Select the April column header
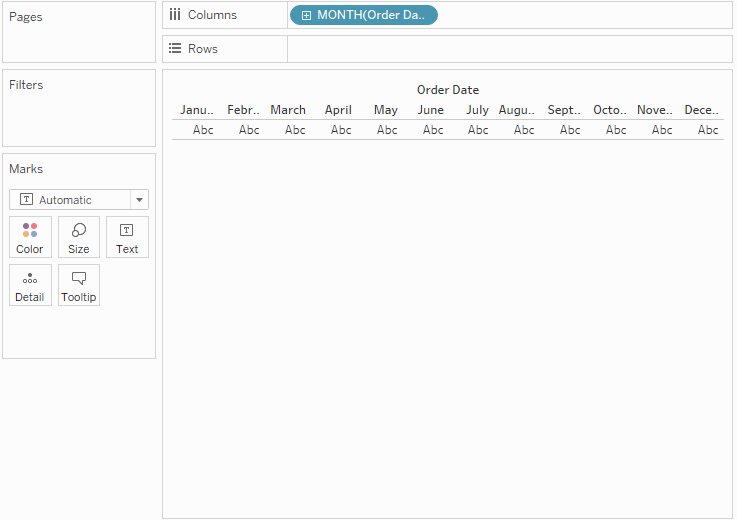 (338, 110)
